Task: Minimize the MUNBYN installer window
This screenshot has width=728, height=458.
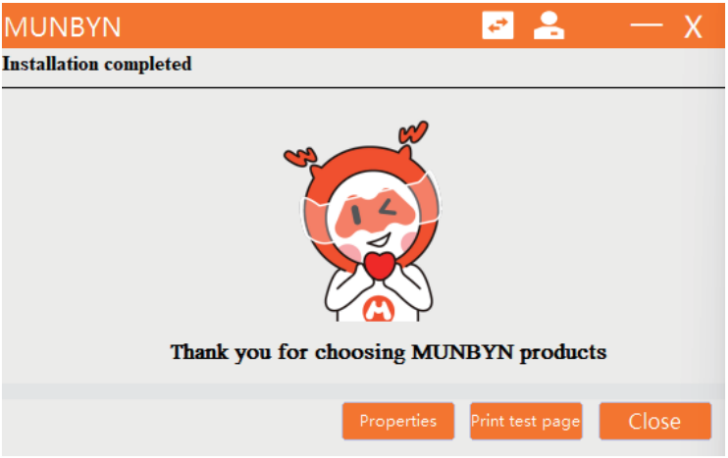Action: click(x=646, y=25)
